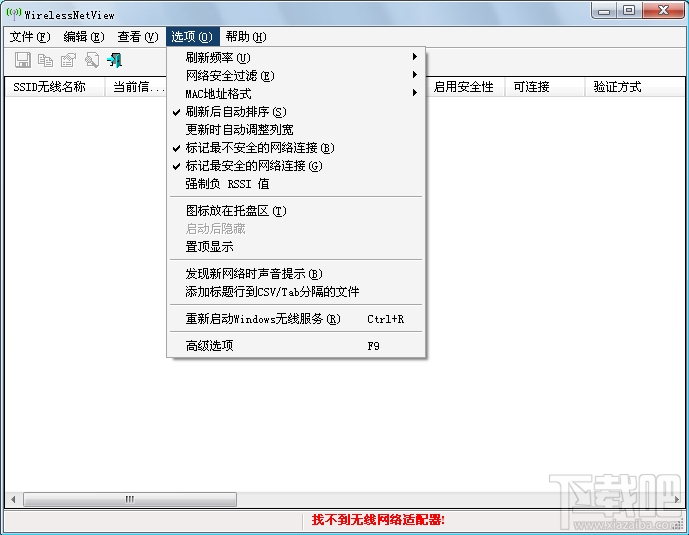The width and height of the screenshot is (689, 535).
Task: Click the Copy selected items toolbar icon
Action: (45, 60)
